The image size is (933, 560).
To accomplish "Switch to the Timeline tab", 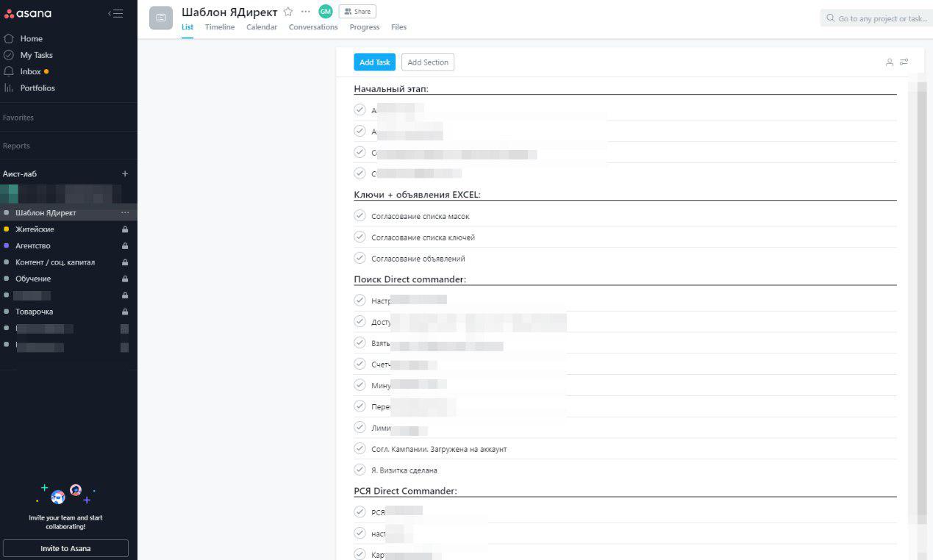I will pos(220,27).
